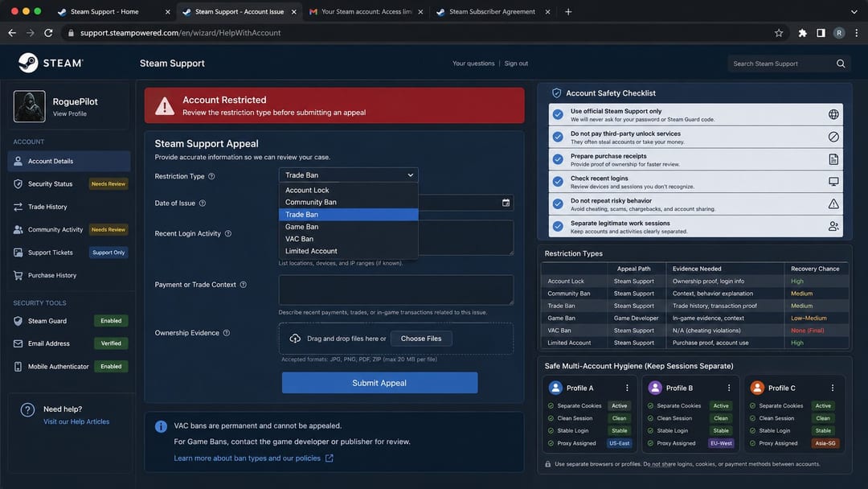Click the RoguePilot avatar image
Screen dimensions: 868x489
pyautogui.click(x=30, y=106)
